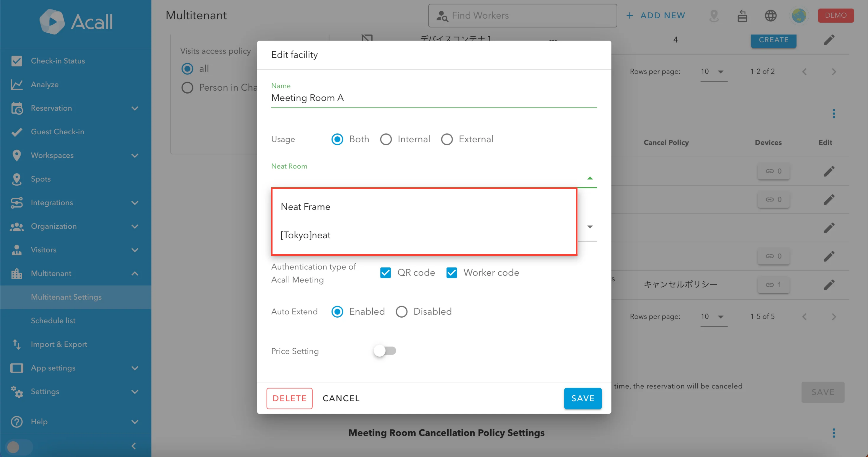Select the [Tokyo]neat option

click(x=305, y=235)
